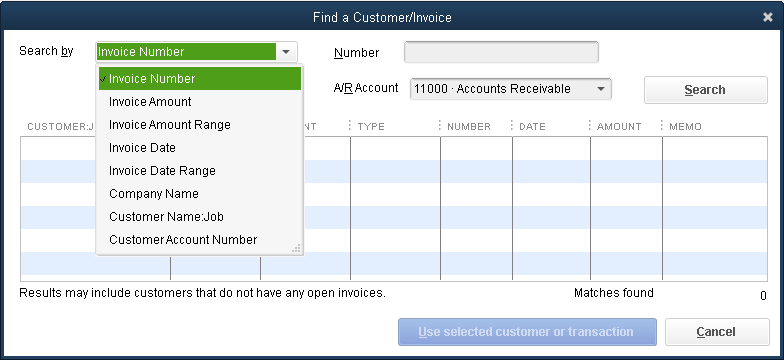Select Company Name search option
This screenshot has height=360, width=784.
tap(200, 194)
